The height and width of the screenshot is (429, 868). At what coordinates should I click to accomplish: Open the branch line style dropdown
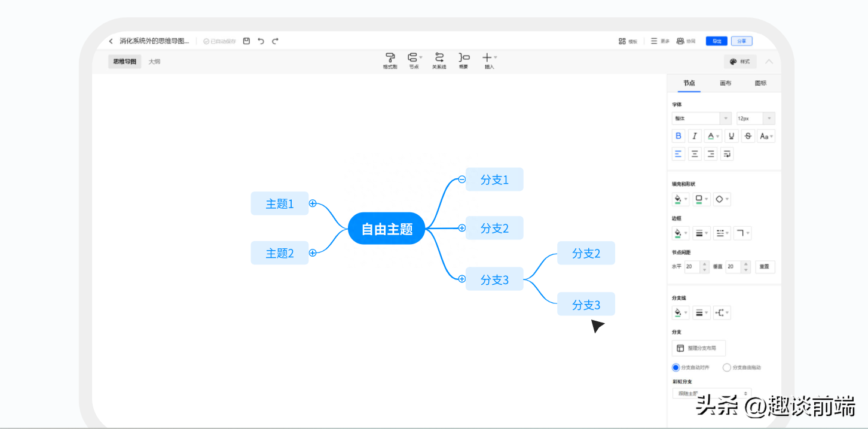(x=722, y=312)
